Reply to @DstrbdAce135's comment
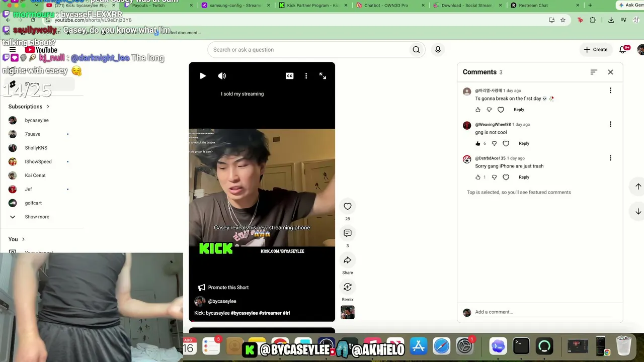 [524, 177]
